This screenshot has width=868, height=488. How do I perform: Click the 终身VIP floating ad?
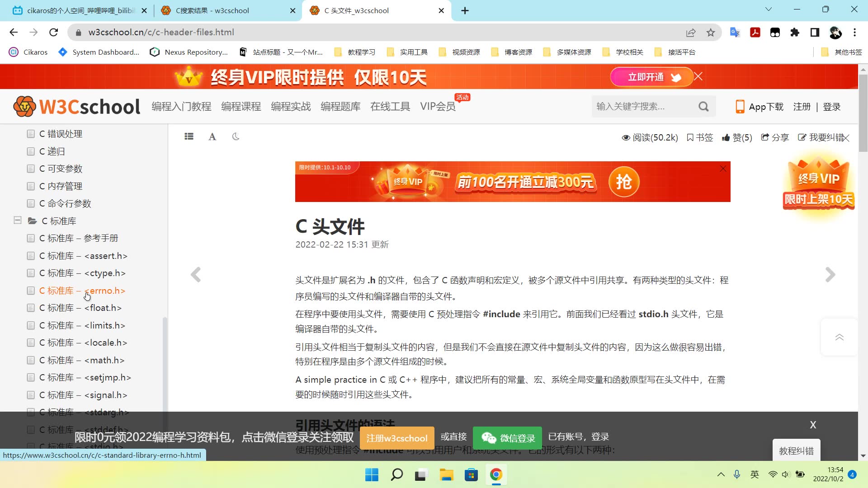(818, 184)
